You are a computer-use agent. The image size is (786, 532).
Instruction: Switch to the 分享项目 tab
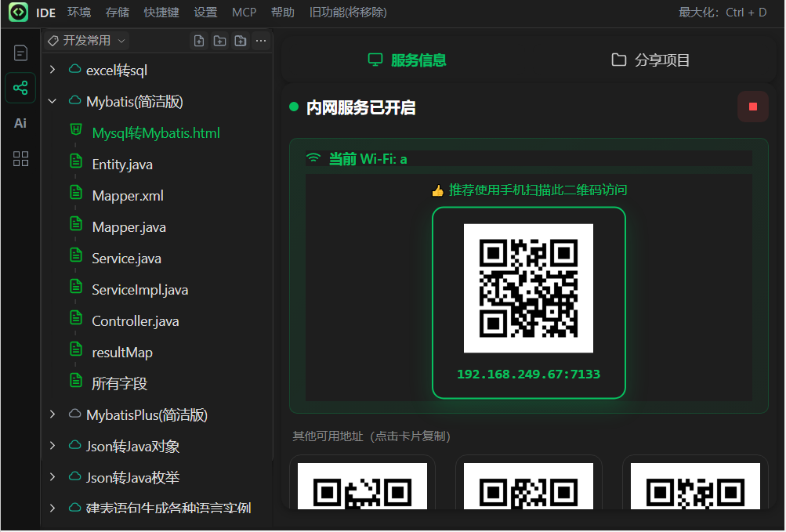point(650,60)
